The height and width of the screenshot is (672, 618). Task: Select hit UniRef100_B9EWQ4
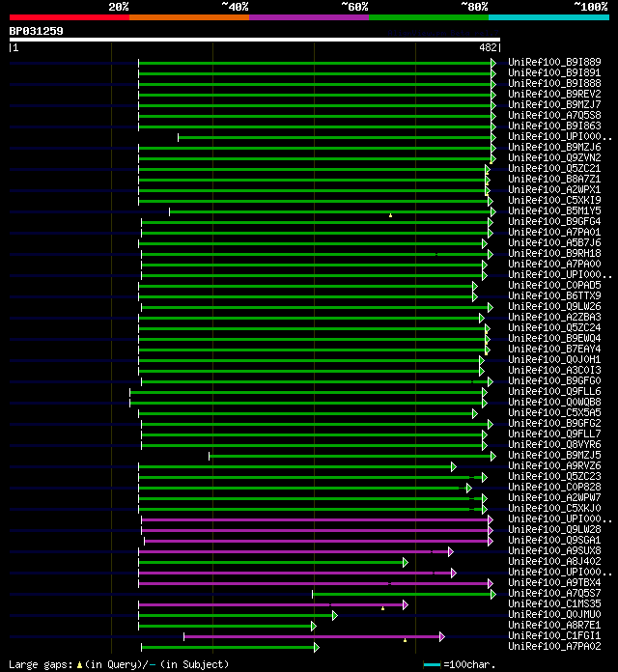[x=554, y=338]
